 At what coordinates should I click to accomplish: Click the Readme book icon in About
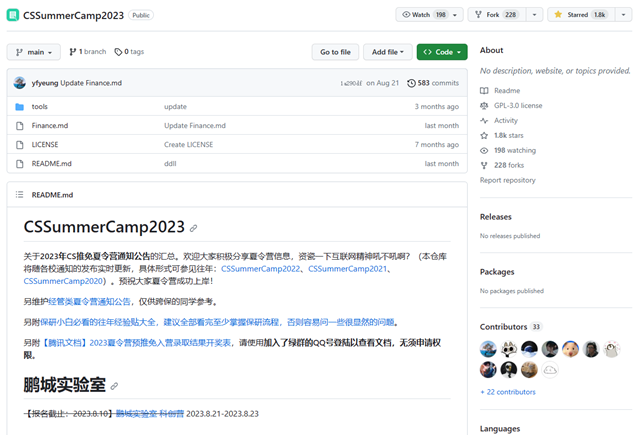(484, 91)
